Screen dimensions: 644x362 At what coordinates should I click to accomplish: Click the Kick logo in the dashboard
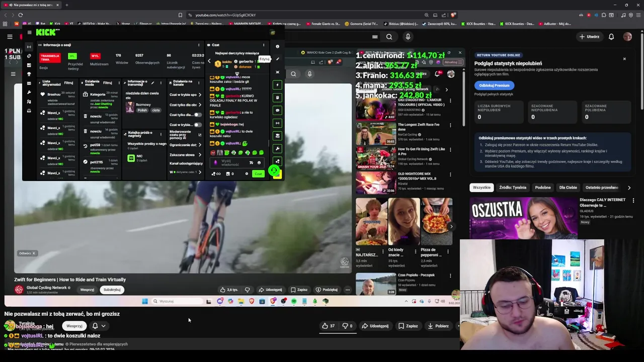48,32
